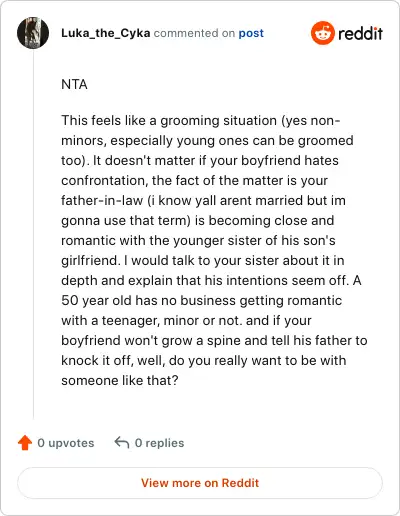Click the reddit wordmark text
The image size is (400, 516).
tap(361, 33)
